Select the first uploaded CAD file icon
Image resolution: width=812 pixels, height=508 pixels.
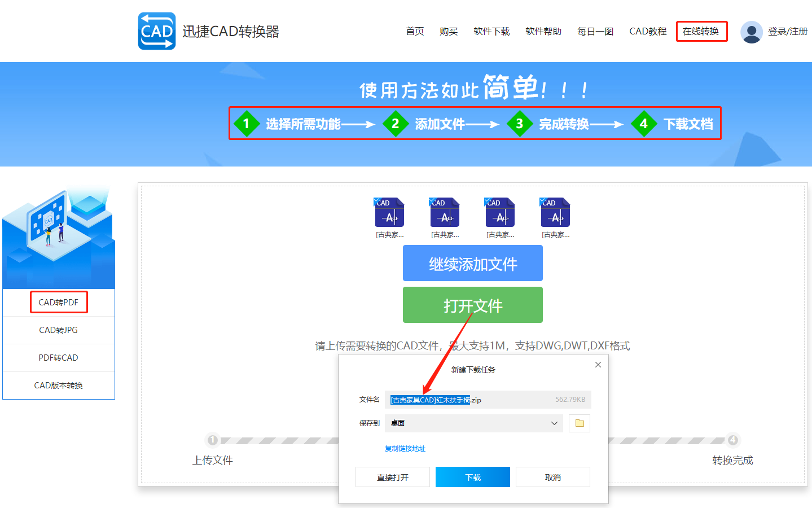[x=389, y=213]
